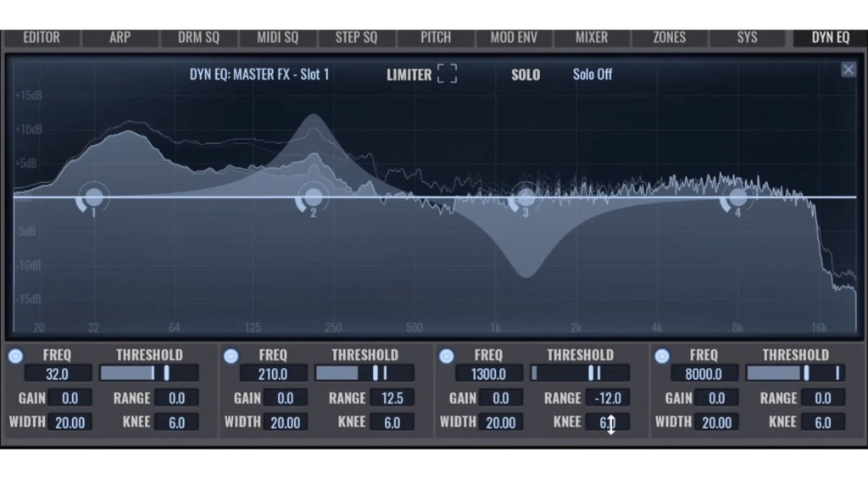Click the SOLO label
868x479 pixels.
pos(526,75)
